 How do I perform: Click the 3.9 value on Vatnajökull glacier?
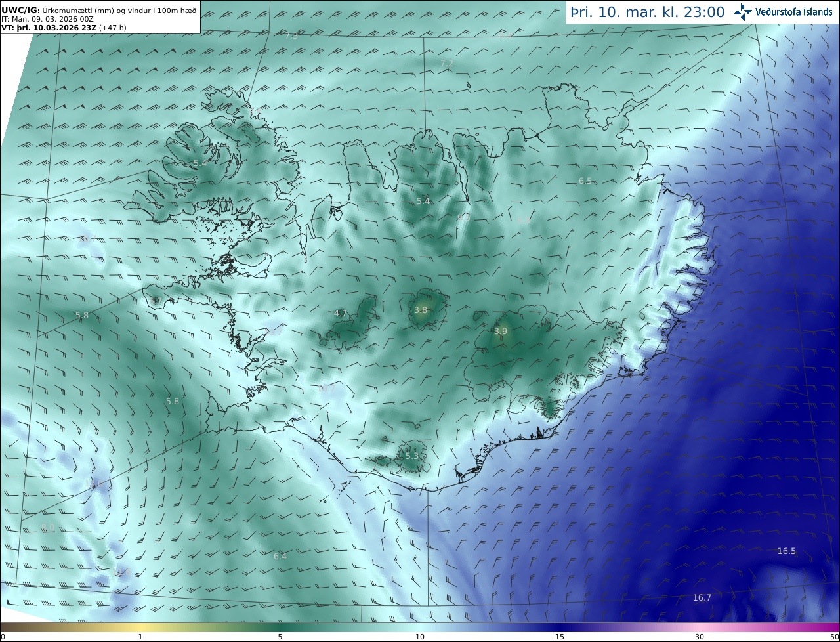pos(501,331)
